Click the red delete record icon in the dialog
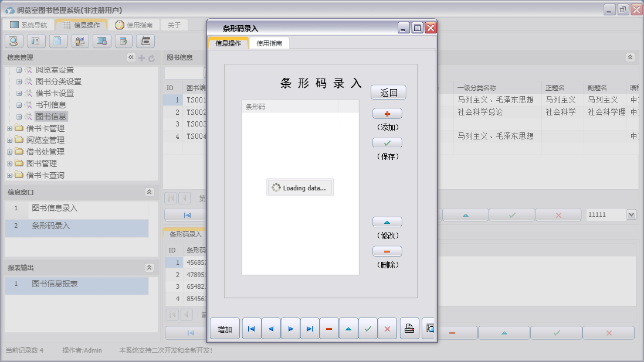644x362 pixels. point(329,329)
